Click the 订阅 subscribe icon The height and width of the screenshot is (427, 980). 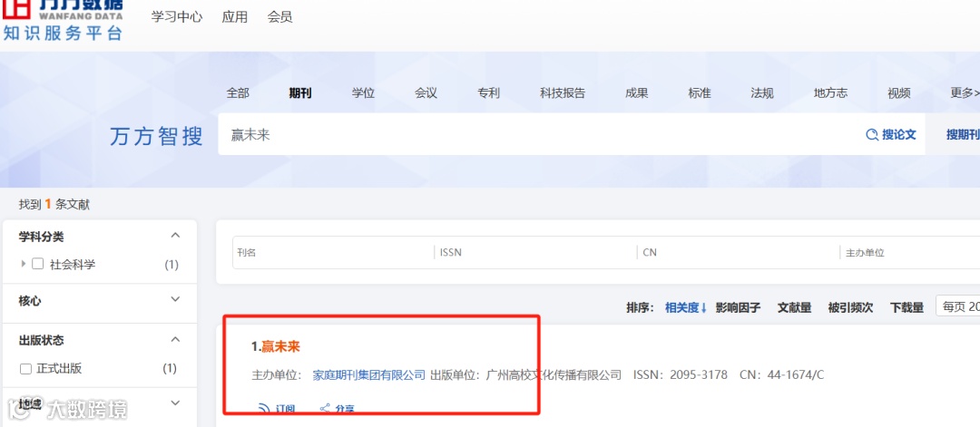264,409
